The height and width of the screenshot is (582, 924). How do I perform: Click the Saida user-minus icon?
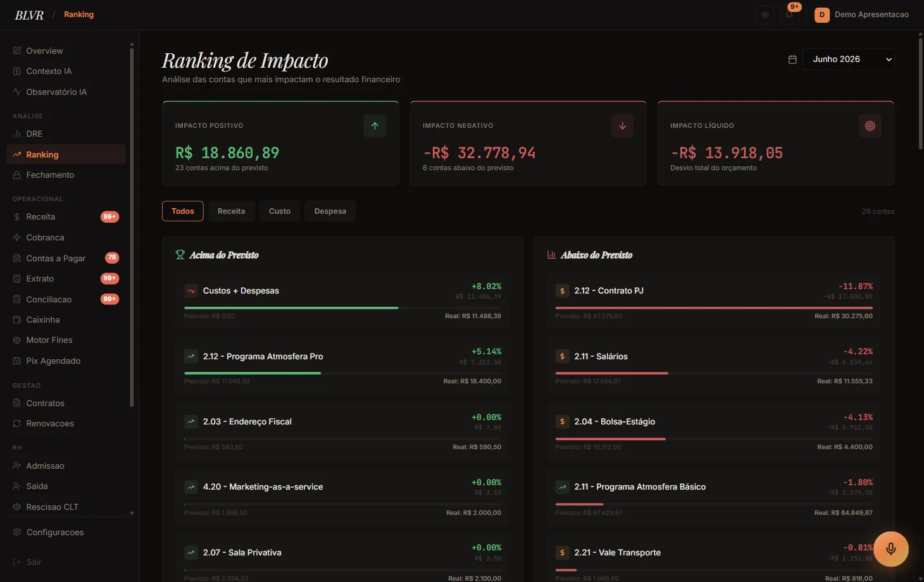(x=17, y=486)
